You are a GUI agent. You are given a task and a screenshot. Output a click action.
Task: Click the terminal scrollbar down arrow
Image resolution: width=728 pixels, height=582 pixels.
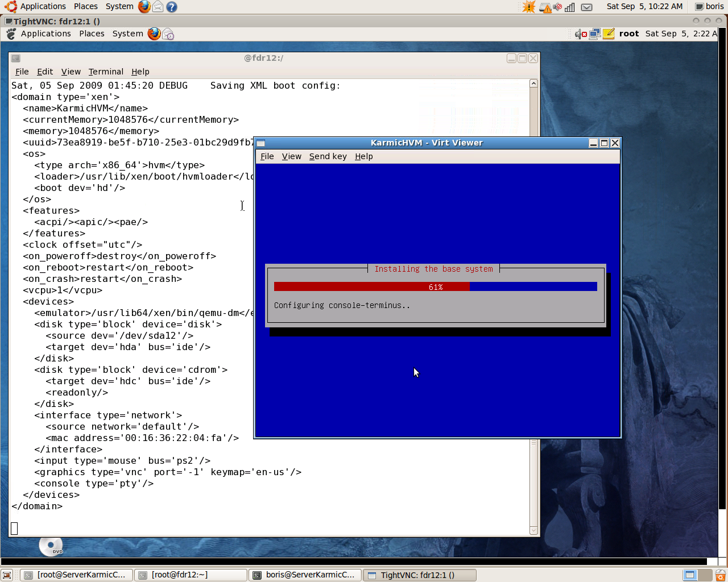pos(533,530)
